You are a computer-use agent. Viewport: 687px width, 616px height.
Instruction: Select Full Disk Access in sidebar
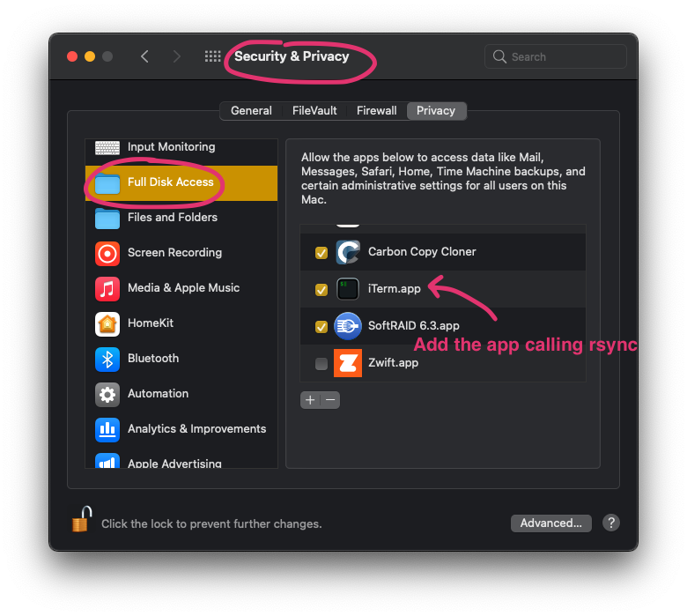181,183
